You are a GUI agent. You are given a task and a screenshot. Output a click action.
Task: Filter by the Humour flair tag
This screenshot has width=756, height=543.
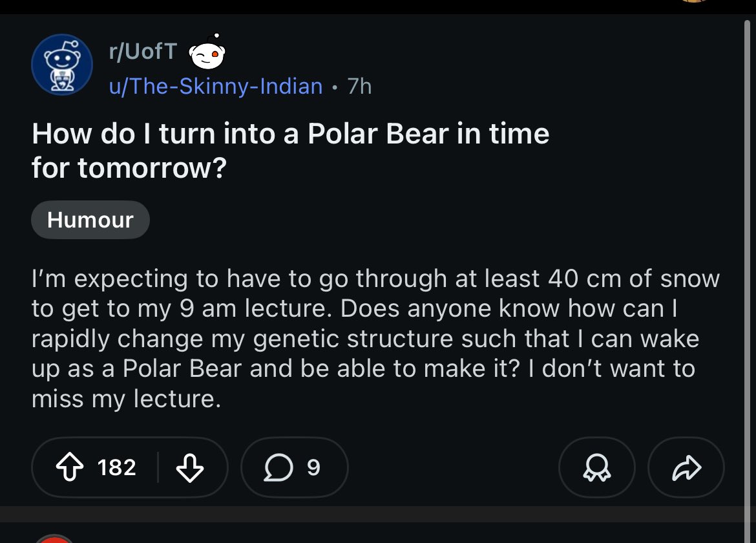(90, 220)
